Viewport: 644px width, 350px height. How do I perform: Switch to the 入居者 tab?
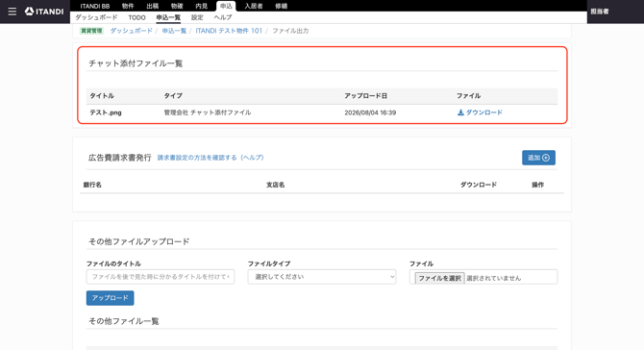[254, 6]
